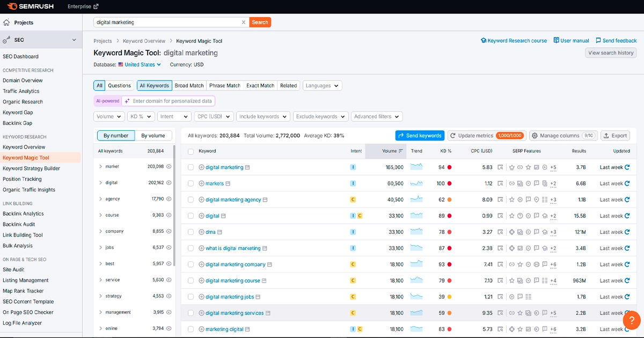Screen dimensions: 644x338
Task: Open the Languages dropdown
Action: 322,86
